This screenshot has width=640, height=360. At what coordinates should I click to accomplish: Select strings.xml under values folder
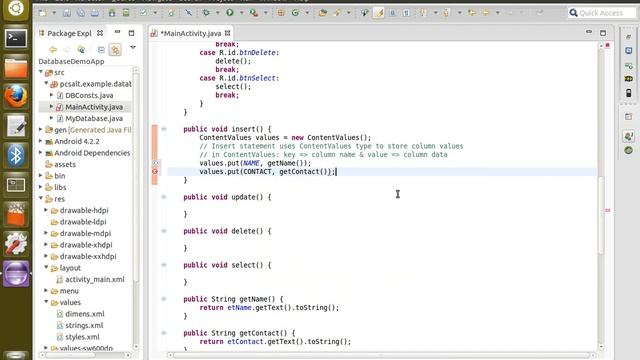pyautogui.click(x=84, y=326)
